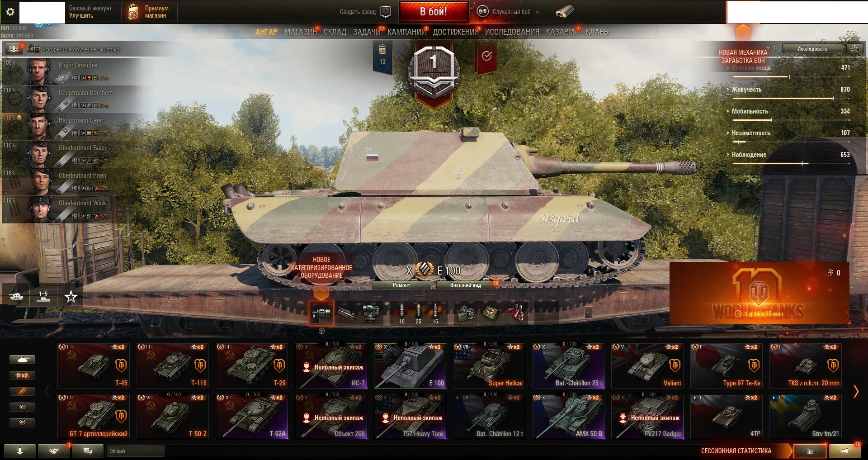The height and width of the screenshot is (460, 868).
Task: Select the Super Hellcat tank thumbnail
Action: (x=489, y=365)
